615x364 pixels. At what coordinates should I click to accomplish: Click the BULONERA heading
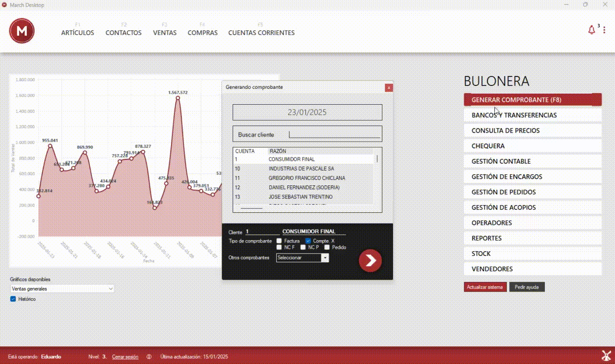click(x=496, y=81)
